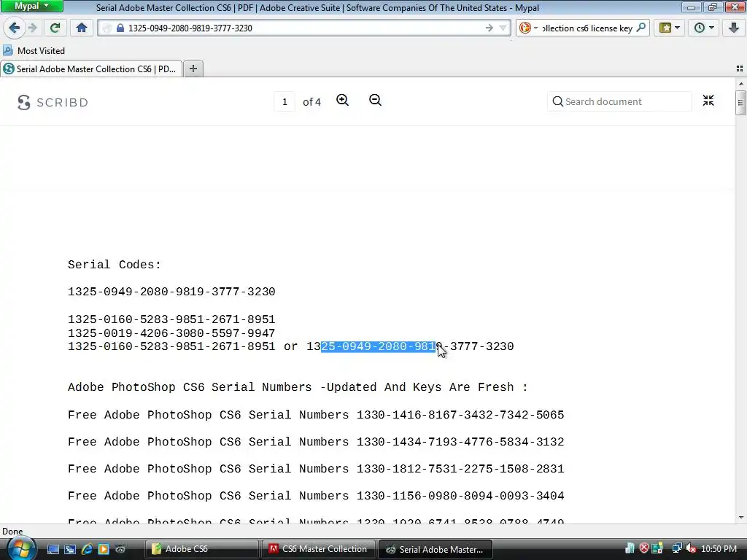Click the 'Serial Codes:' heading text
Screen dimensions: 747x560
pos(115,265)
